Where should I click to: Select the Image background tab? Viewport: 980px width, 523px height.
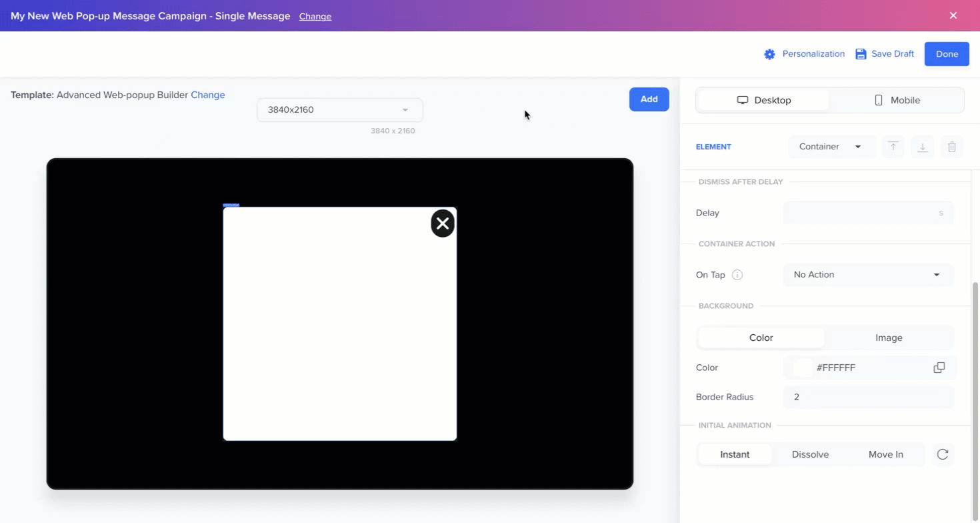tap(889, 338)
